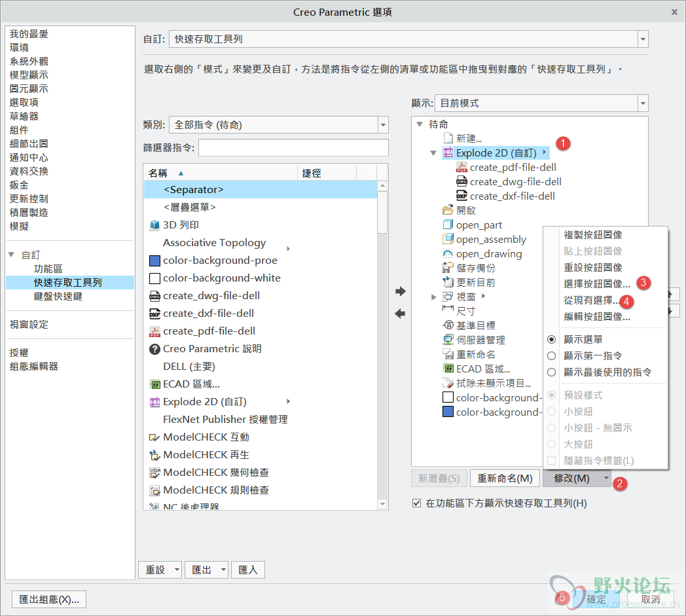Open the 匯出 button dropdown arrow
This screenshot has width=686, height=616.
tap(223, 570)
